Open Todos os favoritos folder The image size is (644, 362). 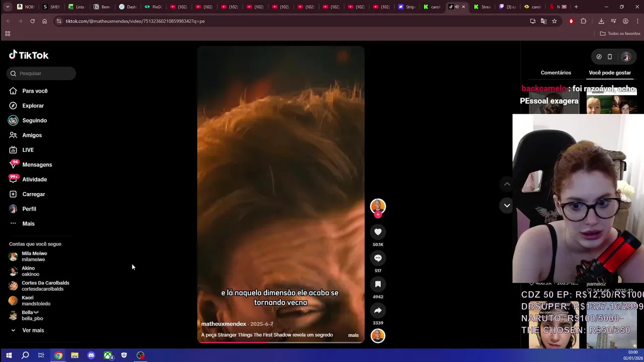pos(620,34)
